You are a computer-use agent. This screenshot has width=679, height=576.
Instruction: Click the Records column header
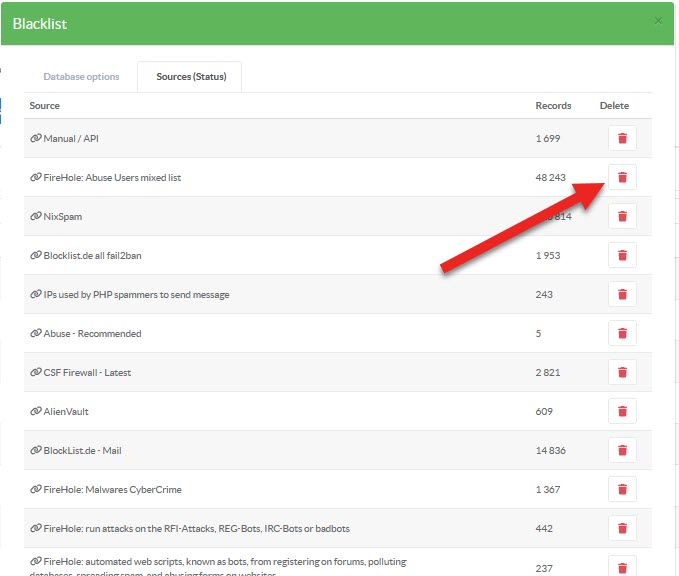553,106
